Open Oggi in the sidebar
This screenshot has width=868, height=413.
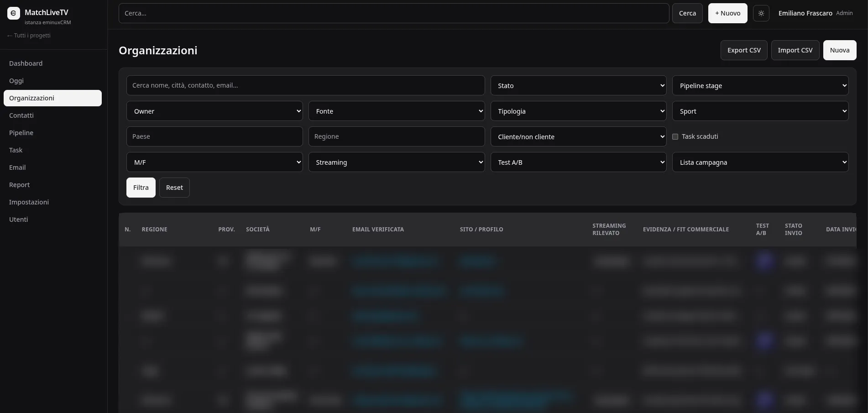click(x=52, y=81)
